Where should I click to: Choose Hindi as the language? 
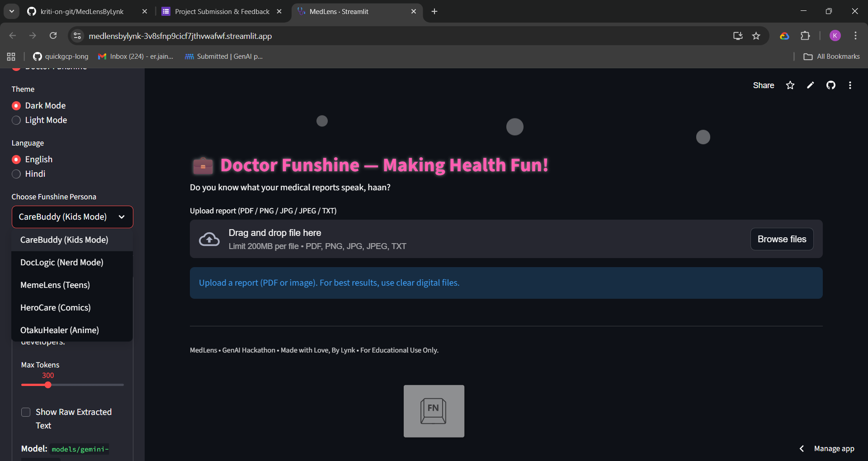coord(16,174)
